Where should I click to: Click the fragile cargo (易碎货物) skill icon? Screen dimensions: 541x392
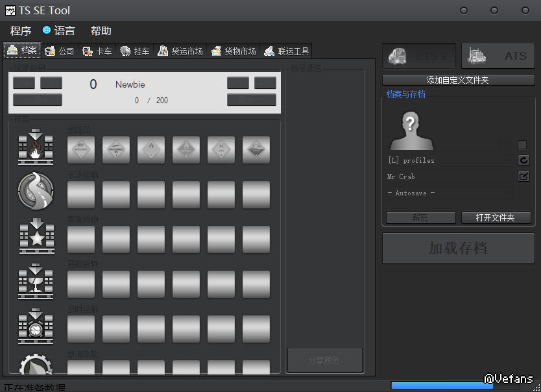[x=36, y=281]
